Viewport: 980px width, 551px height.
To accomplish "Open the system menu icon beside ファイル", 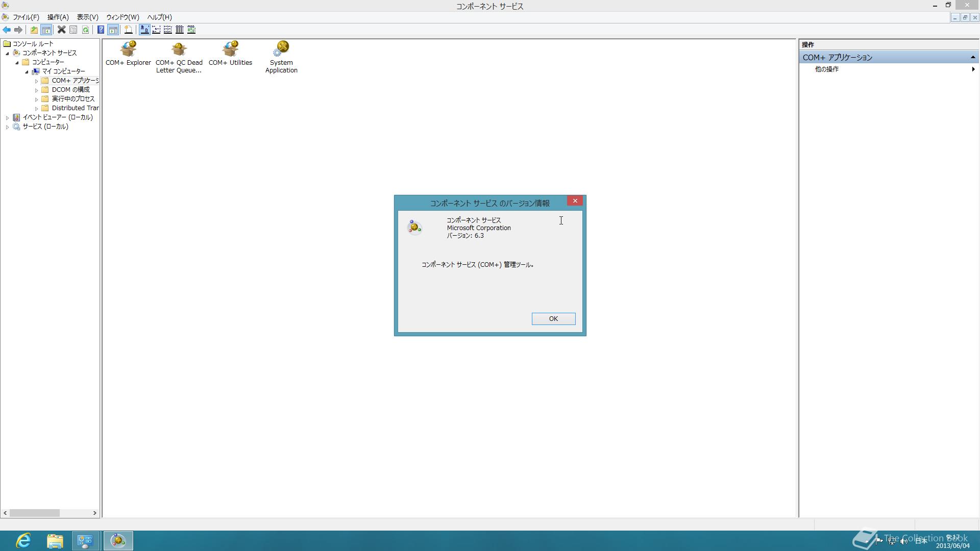I will [5, 17].
